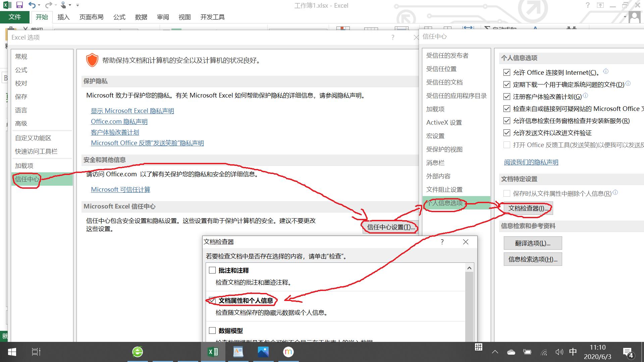Image resolution: width=644 pixels, height=362 pixels.
Task: Click the Excel icon in the taskbar
Action: tap(213, 352)
